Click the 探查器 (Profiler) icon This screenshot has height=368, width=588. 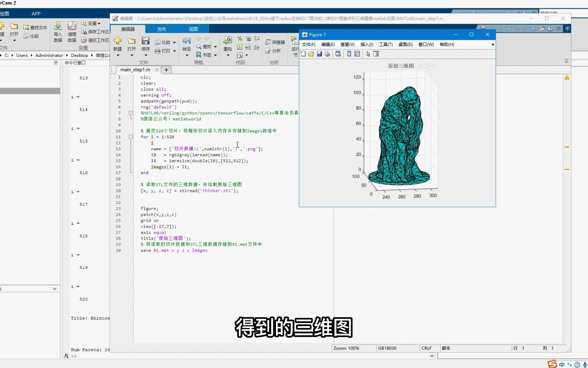tap(268, 42)
